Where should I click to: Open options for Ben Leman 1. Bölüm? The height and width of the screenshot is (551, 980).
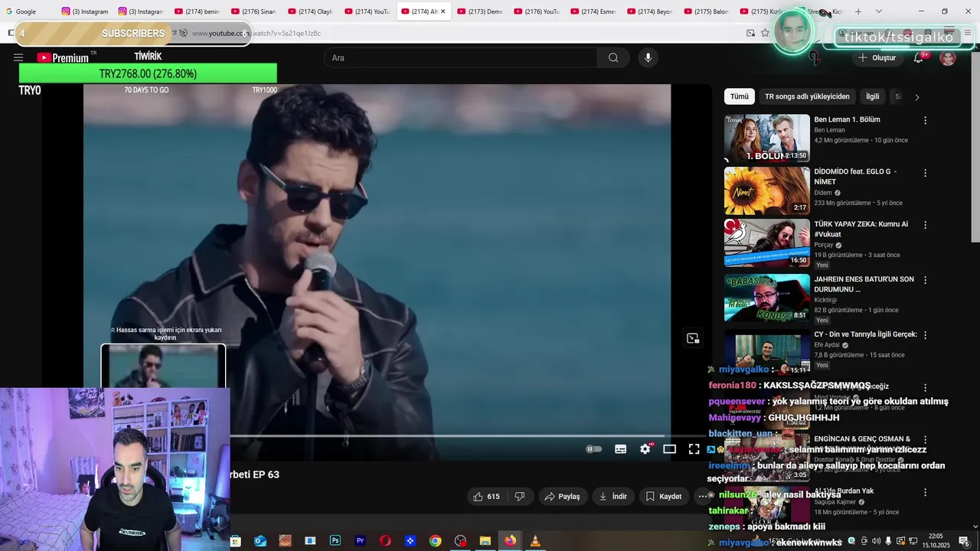(x=925, y=121)
